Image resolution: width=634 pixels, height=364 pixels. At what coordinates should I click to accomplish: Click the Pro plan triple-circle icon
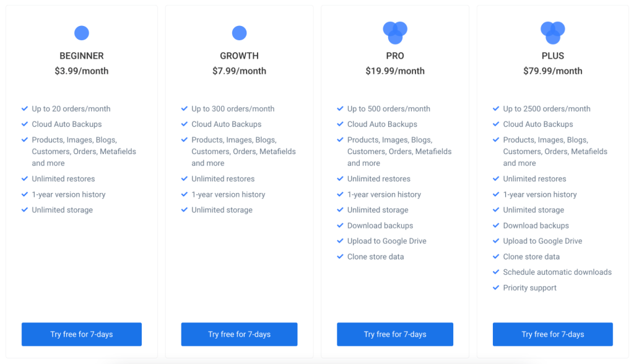395,33
